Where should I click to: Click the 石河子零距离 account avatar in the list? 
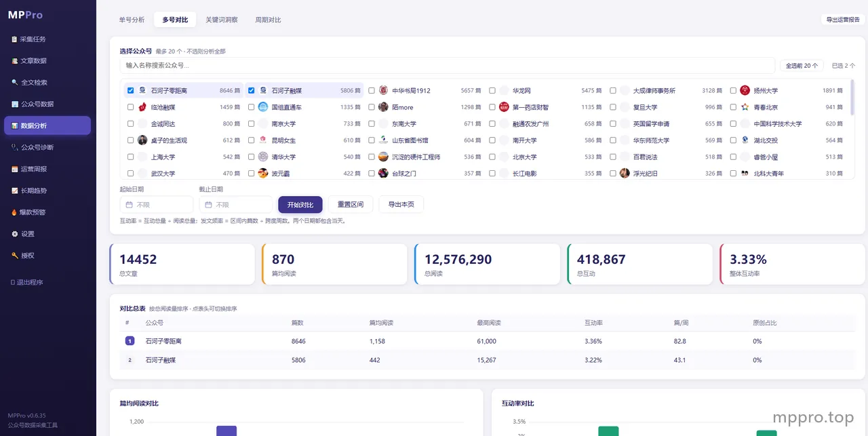142,90
